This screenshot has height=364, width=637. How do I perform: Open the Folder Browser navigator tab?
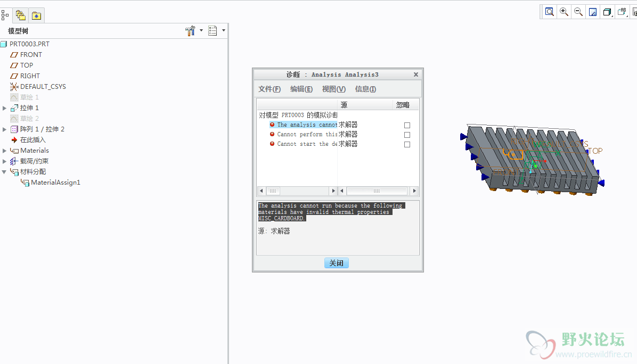click(x=20, y=15)
